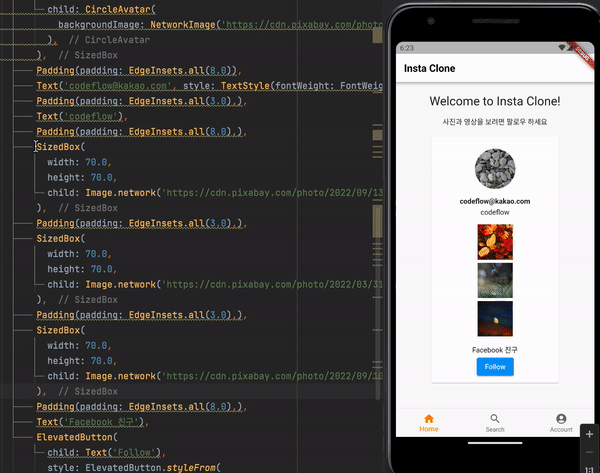Tap the Korean subtitle under the welcome heading
The image size is (600, 473).
pos(495,122)
